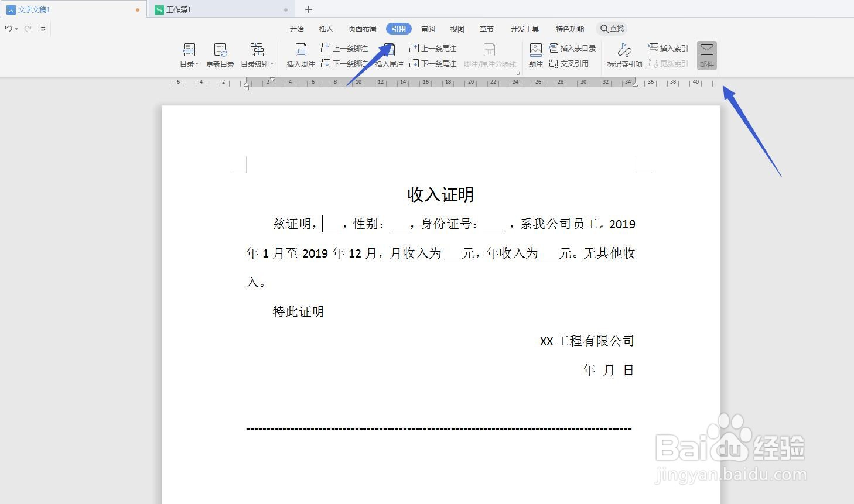Update the table of contents (更新目录)

(220, 56)
